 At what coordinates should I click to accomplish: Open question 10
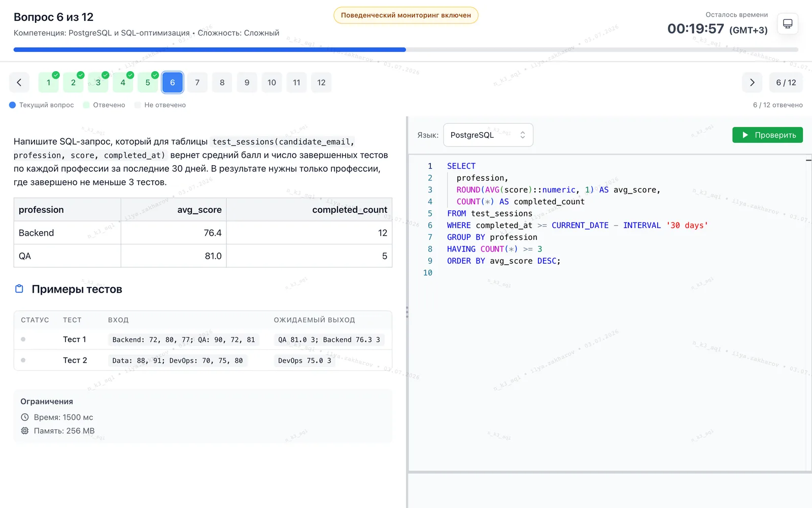[x=272, y=82]
